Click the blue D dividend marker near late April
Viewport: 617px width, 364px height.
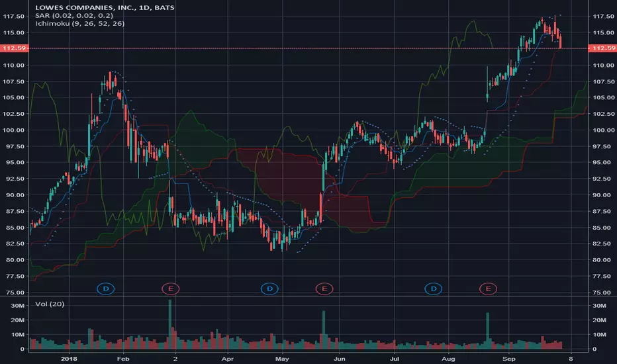[269, 289]
